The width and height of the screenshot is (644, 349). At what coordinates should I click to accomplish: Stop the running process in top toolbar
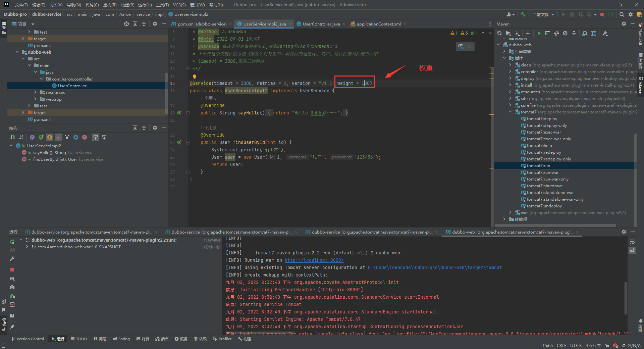click(602, 14)
